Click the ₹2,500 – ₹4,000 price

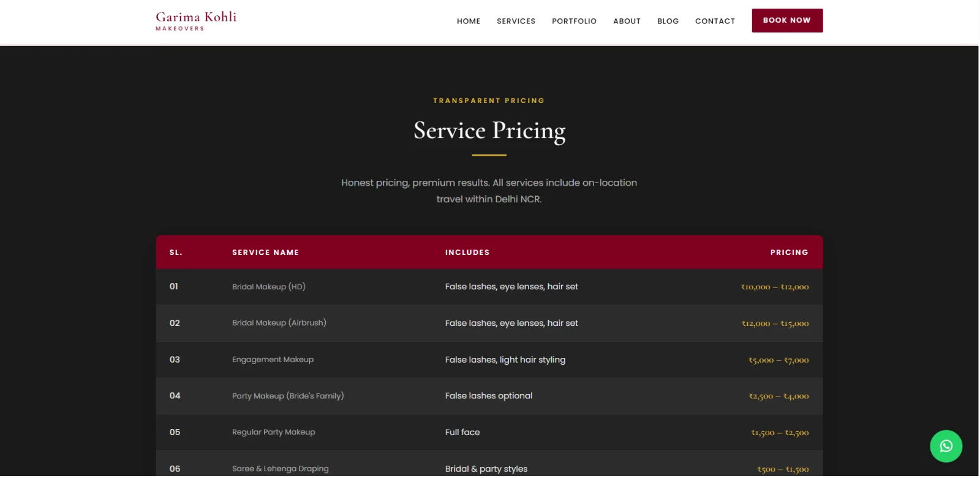(778, 396)
